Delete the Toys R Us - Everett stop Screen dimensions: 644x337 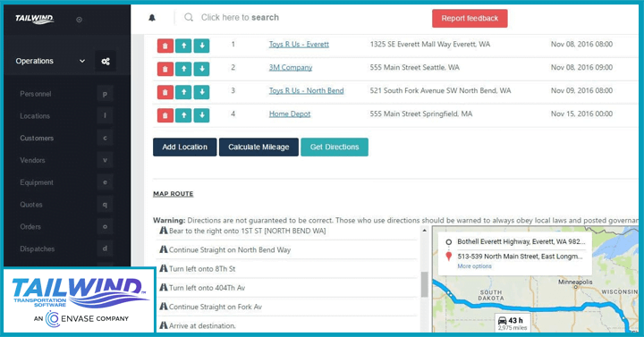point(165,46)
